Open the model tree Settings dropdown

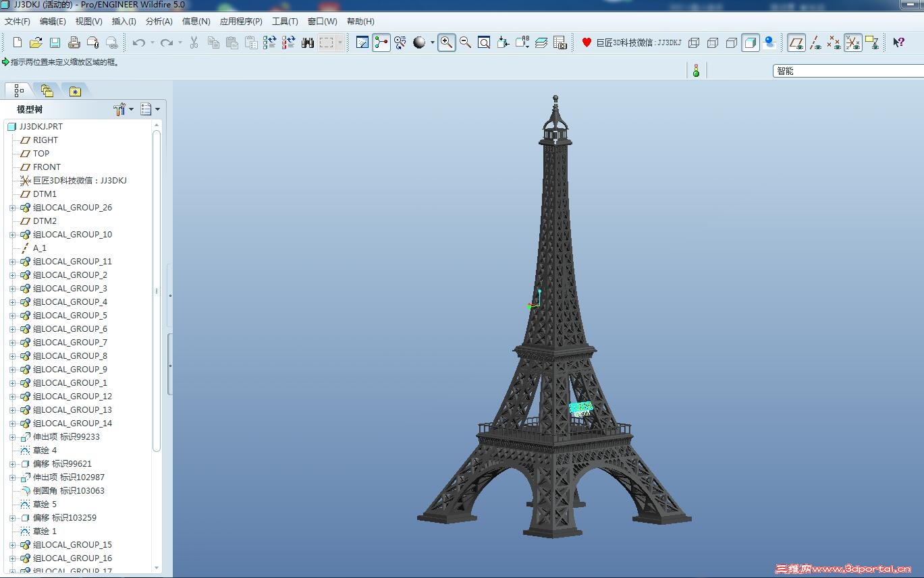pyautogui.click(x=124, y=109)
